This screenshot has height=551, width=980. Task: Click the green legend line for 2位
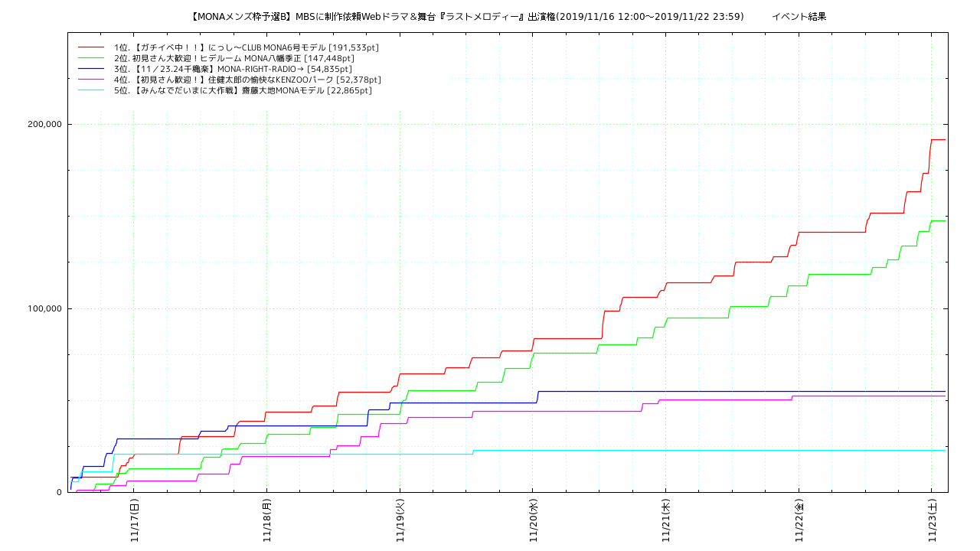pos(90,58)
